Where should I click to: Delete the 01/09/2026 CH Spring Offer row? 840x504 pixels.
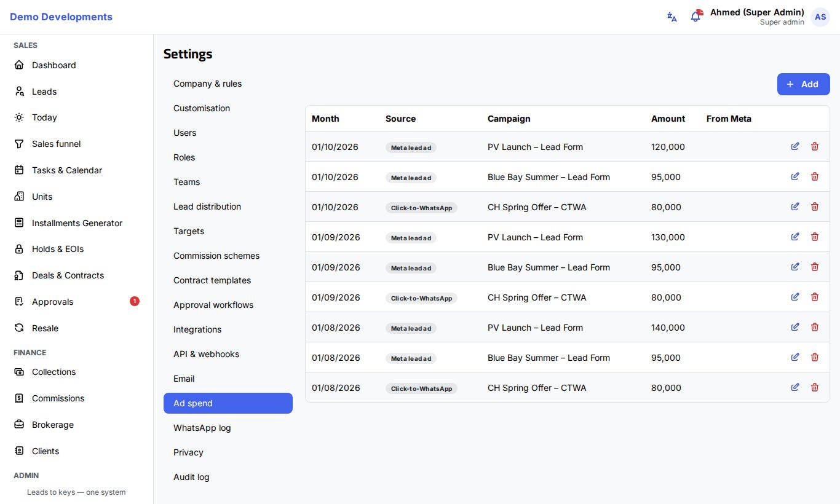pos(815,297)
